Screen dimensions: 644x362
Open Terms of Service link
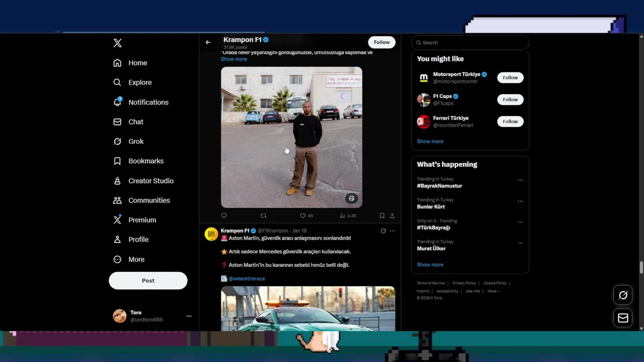click(431, 283)
